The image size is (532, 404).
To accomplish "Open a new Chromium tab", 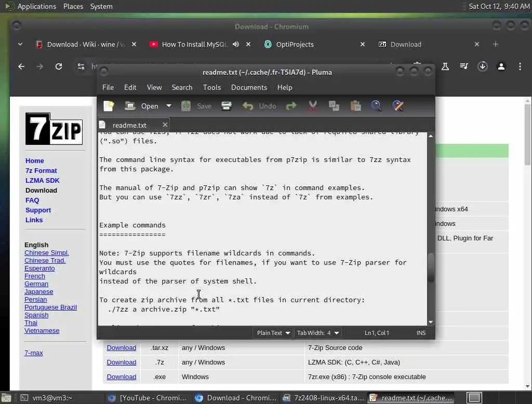I will click(495, 44).
